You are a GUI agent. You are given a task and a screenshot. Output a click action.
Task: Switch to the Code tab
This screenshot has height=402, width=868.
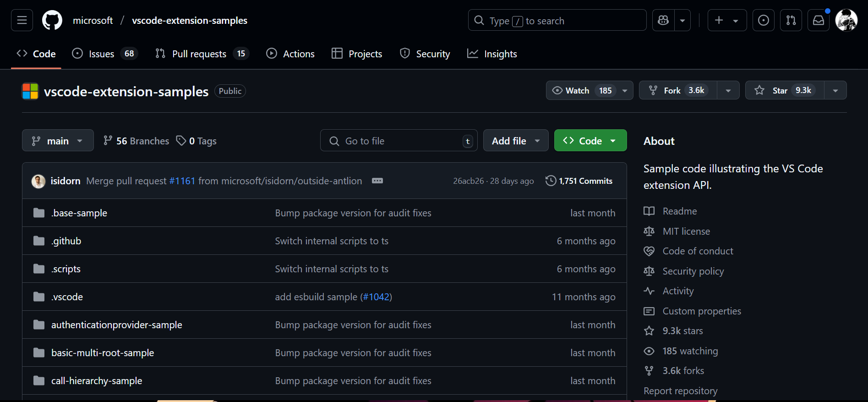pyautogui.click(x=36, y=54)
